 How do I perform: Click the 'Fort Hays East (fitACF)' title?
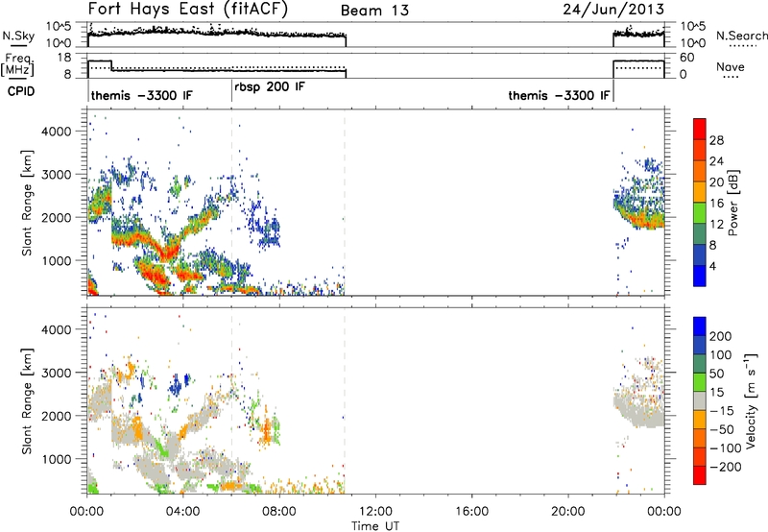click(188, 10)
